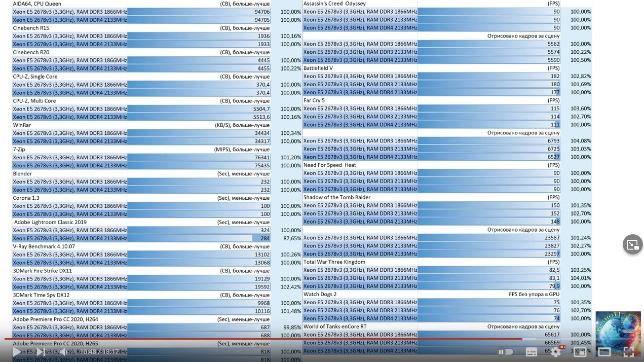Select the Tomb Raider frames value 23827
This screenshot has width=644, height=362.
552,246
